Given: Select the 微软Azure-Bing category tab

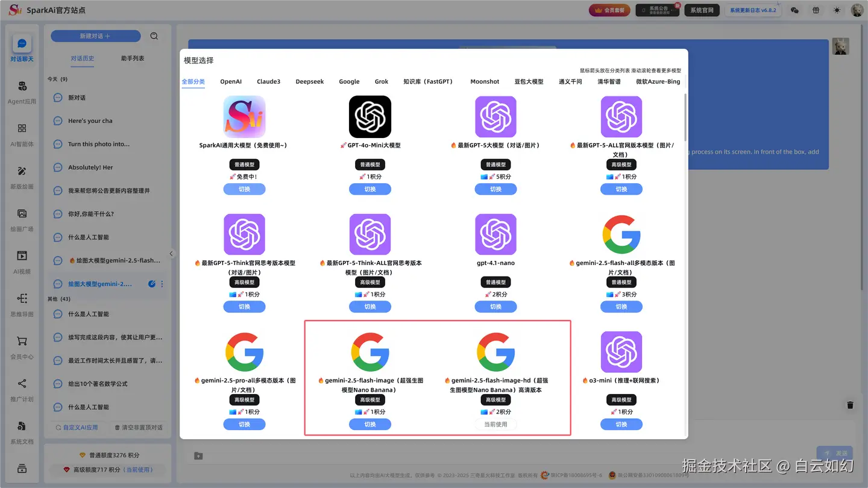Looking at the screenshot, I should (658, 81).
